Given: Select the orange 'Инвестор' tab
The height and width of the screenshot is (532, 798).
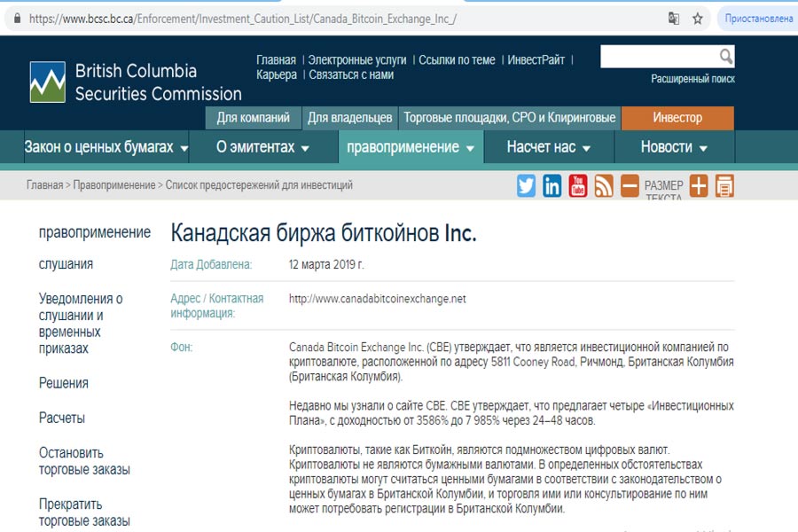Looking at the screenshot, I should [677, 118].
